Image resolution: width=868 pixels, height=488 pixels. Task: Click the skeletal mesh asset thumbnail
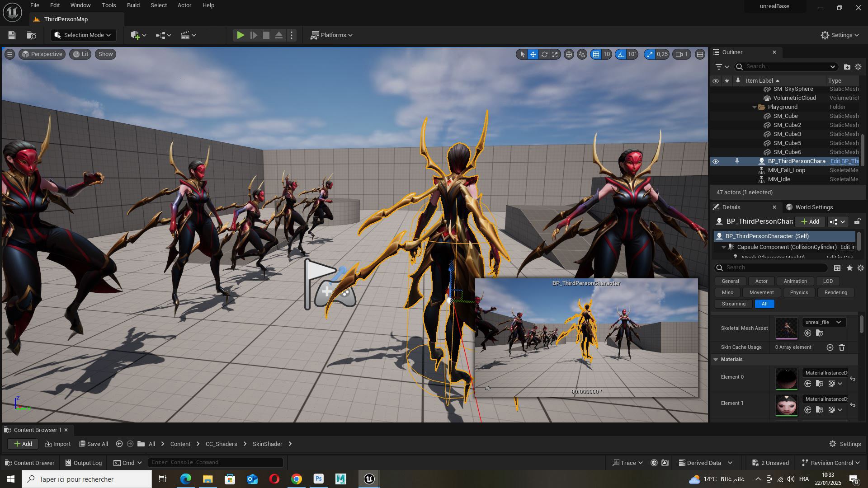point(787,328)
